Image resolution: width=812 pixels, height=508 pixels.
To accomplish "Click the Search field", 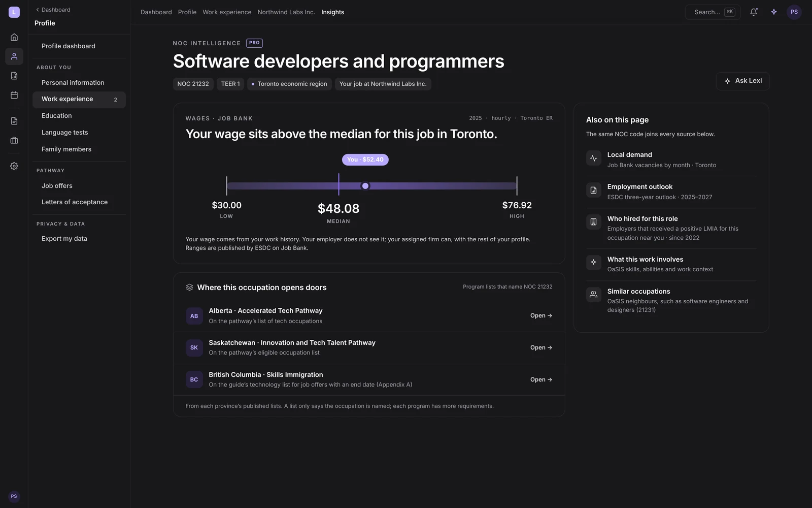I will coord(713,12).
